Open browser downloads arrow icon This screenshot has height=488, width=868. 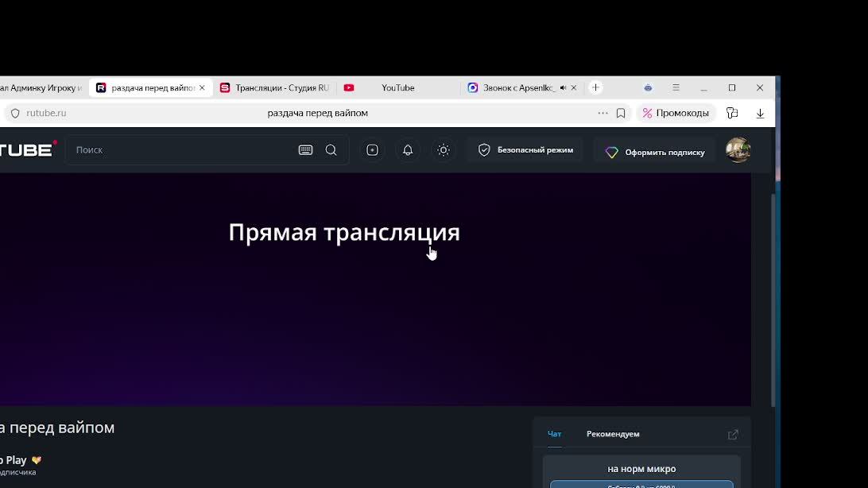[x=760, y=113]
